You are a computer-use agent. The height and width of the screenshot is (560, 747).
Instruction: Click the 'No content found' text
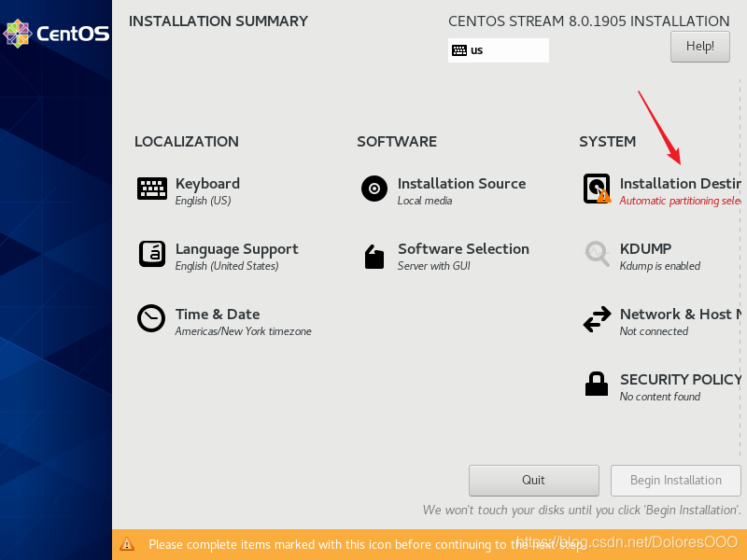[660, 397]
